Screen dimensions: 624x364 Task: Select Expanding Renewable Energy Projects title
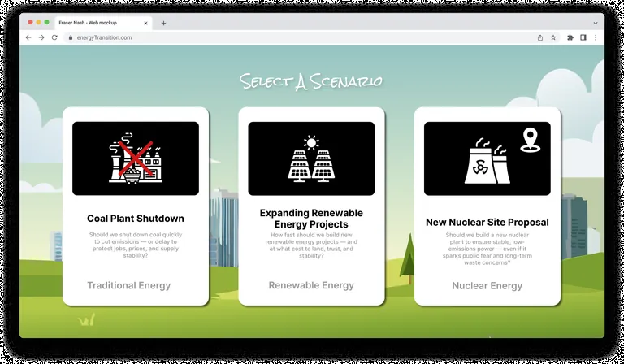point(311,219)
